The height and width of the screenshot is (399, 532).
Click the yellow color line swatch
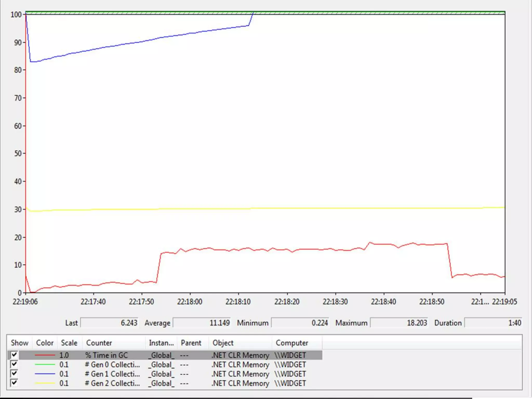[45, 383]
